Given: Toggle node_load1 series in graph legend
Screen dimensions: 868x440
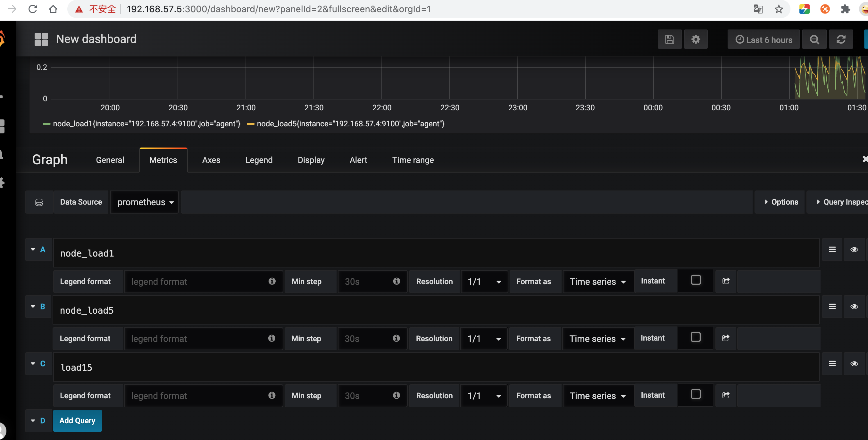Looking at the screenshot, I should [146, 124].
